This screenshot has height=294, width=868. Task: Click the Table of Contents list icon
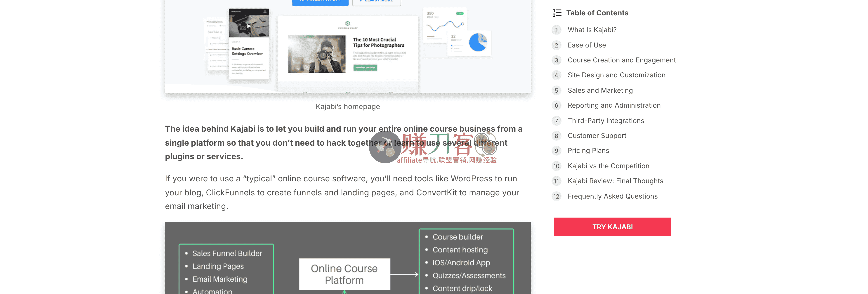[557, 13]
